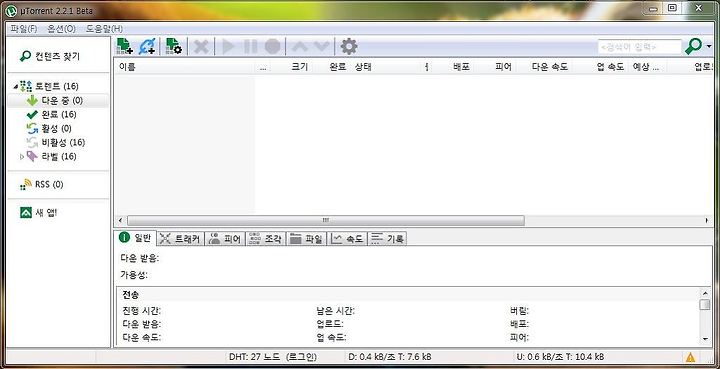Image resolution: width=720 pixels, height=369 pixels.
Task: Switch to the 트래커 tab
Action: click(x=180, y=239)
